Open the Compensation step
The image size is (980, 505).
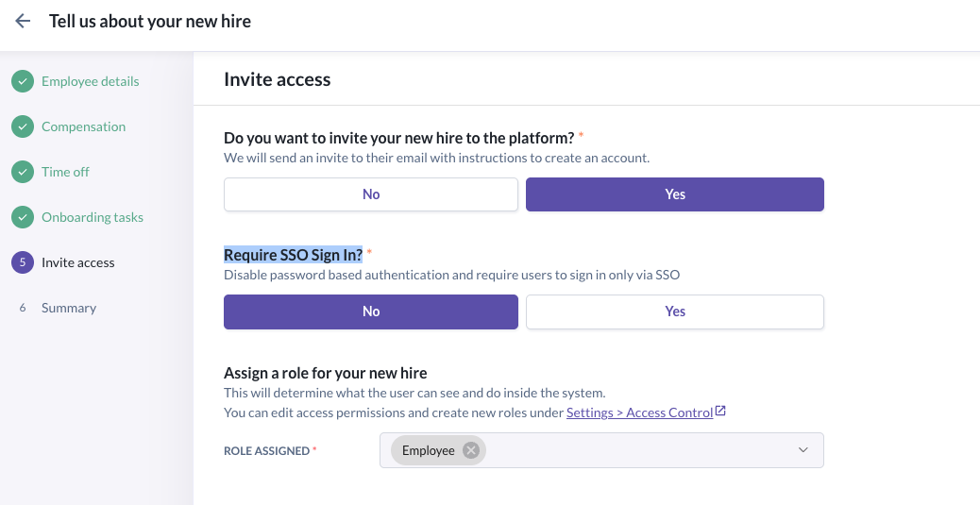tap(83, 126)
